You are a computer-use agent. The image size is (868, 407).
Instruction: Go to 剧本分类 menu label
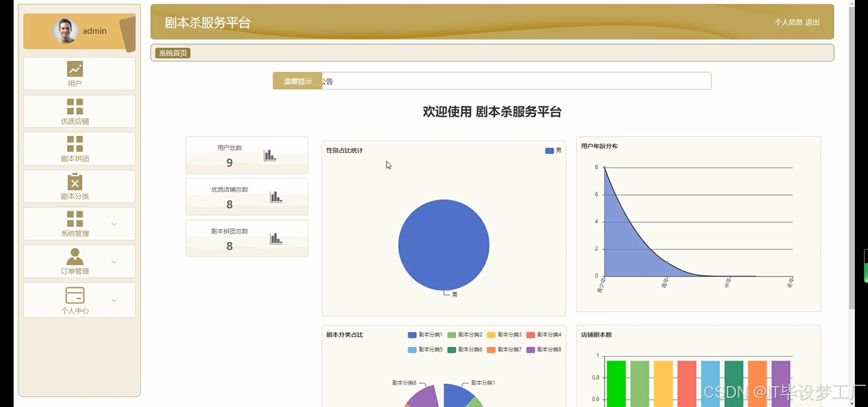75,196
